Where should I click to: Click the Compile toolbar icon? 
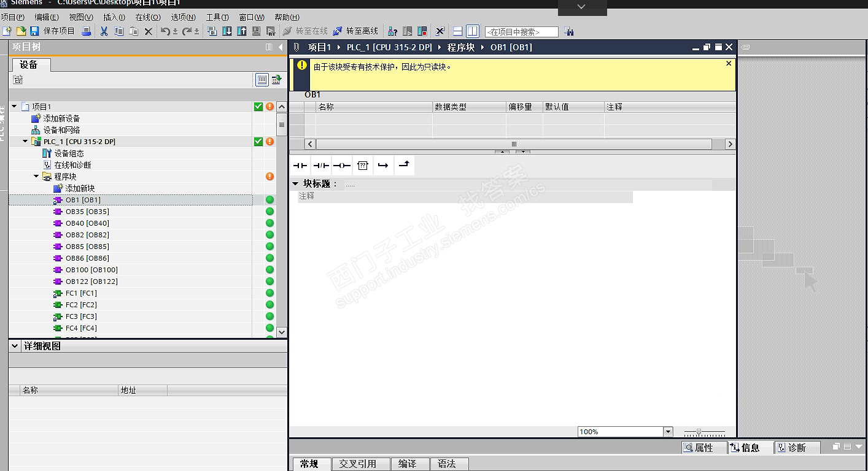click(x=212, y=31)
